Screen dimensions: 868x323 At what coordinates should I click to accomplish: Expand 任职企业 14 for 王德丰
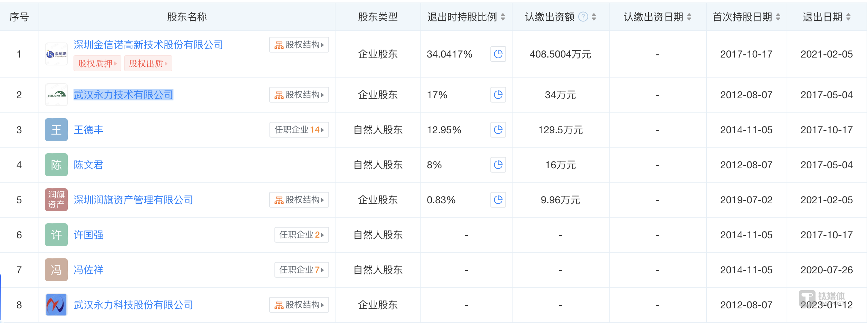[x=299, y=130]
